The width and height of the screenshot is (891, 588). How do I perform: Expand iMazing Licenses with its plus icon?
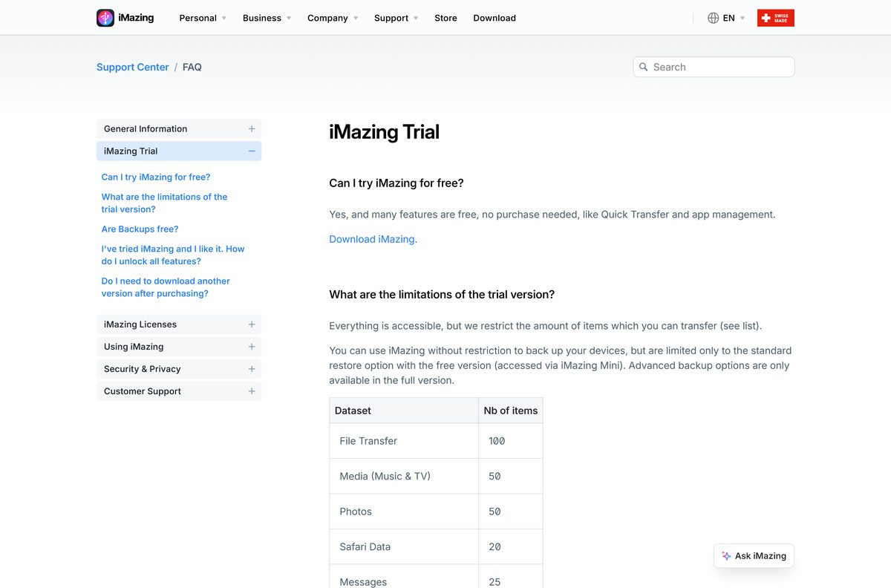coord(252,324)
